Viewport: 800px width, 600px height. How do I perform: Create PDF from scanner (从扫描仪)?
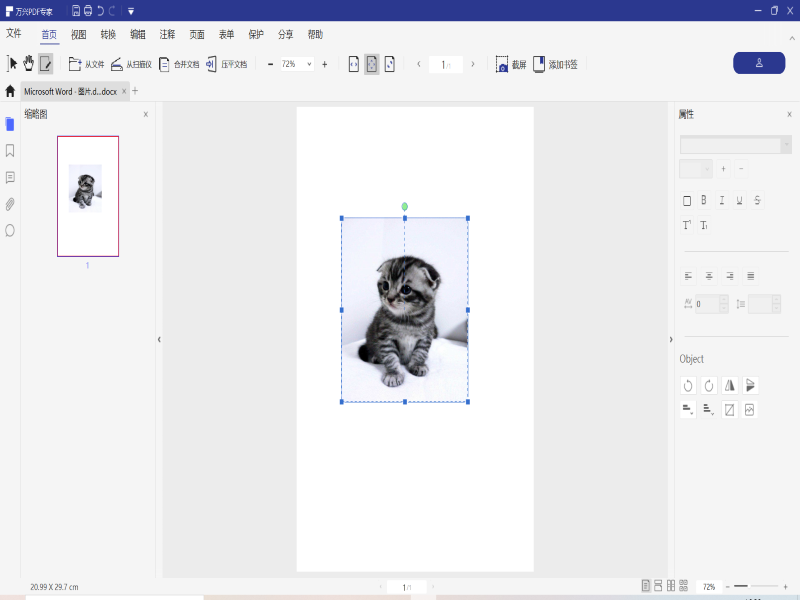tap(132, 64)
